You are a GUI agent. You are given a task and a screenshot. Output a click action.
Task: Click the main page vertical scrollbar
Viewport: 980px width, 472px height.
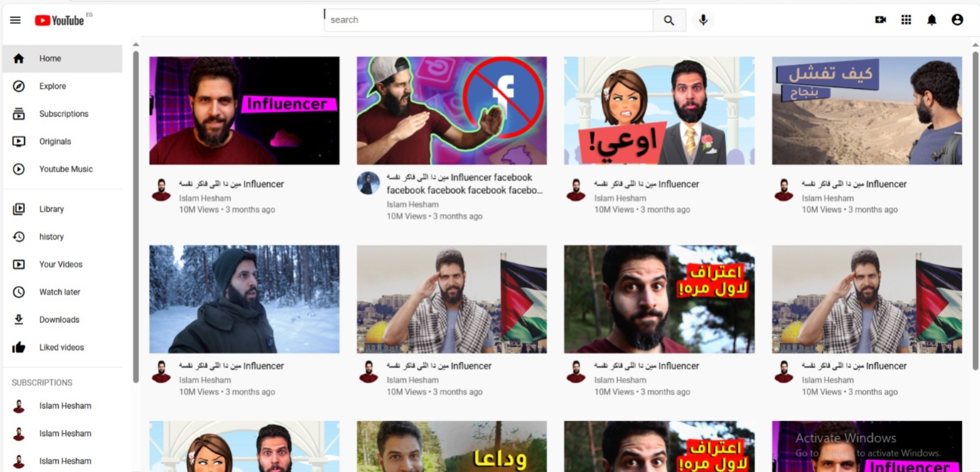(x=975, y=209)
